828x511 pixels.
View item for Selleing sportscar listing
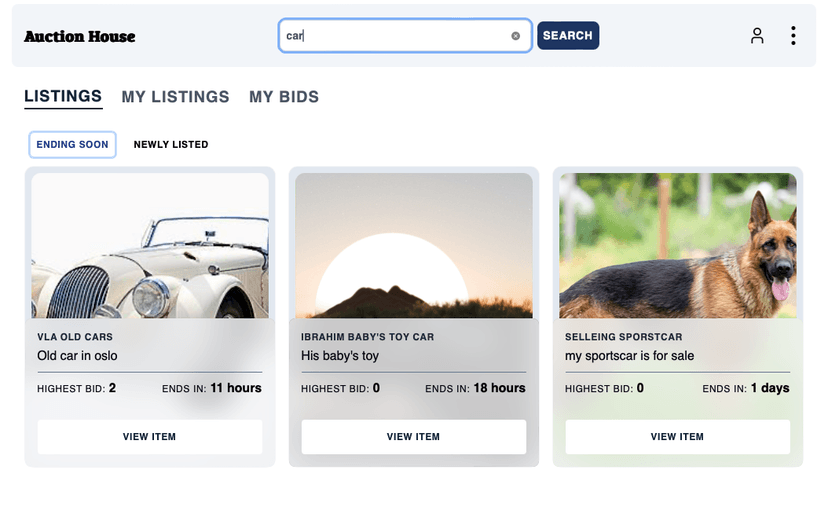(x=678, y=437)
